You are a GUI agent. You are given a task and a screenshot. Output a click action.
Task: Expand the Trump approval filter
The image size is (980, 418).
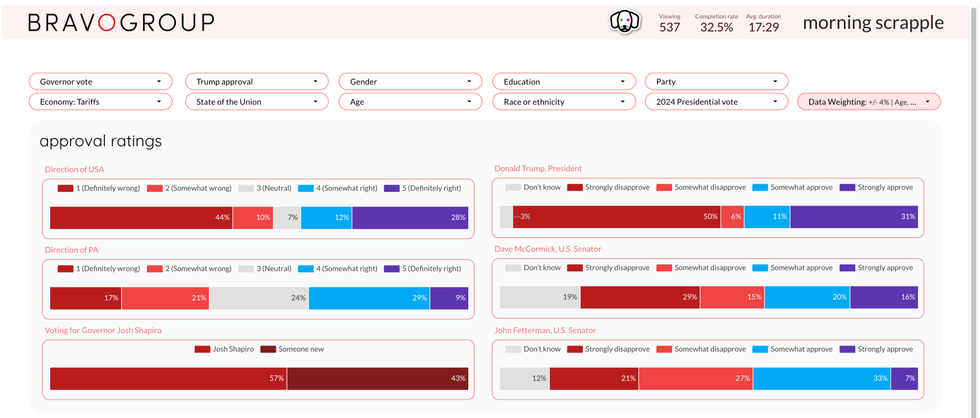tap(257, 82)
